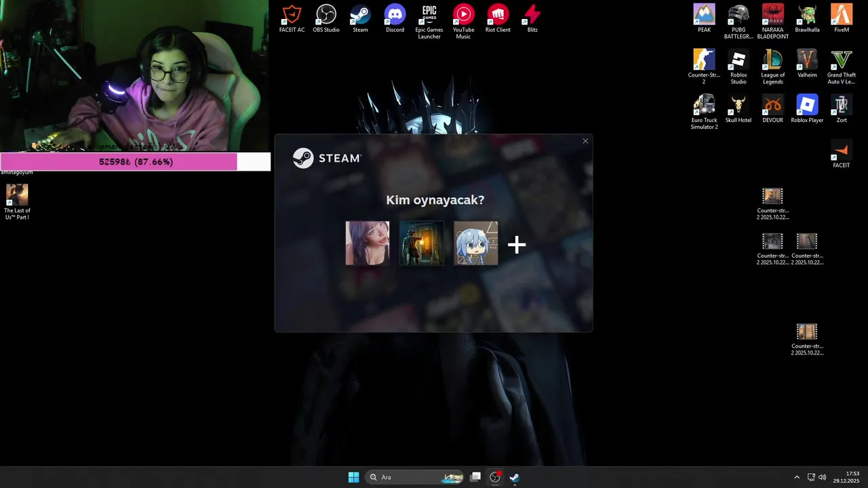Select Counter-Strike 2 game shortcut
Viewport: 868px width, 488px height.
point(705,66)
